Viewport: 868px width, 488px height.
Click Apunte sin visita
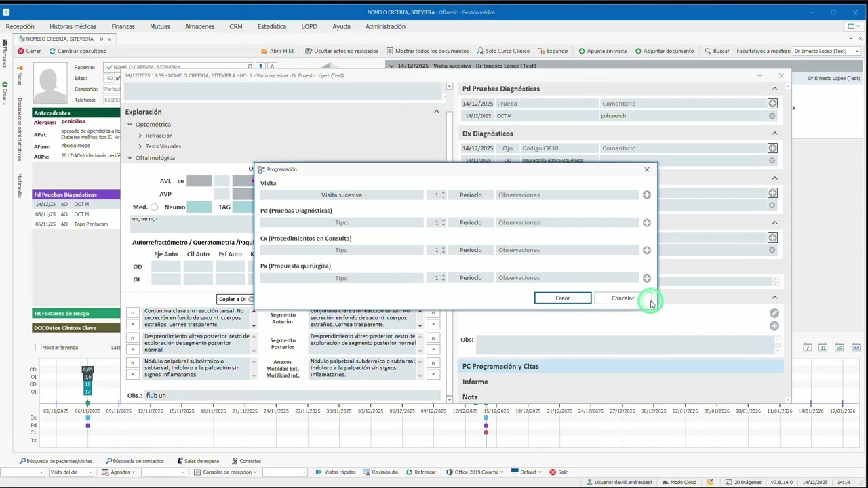pos(602,51)
